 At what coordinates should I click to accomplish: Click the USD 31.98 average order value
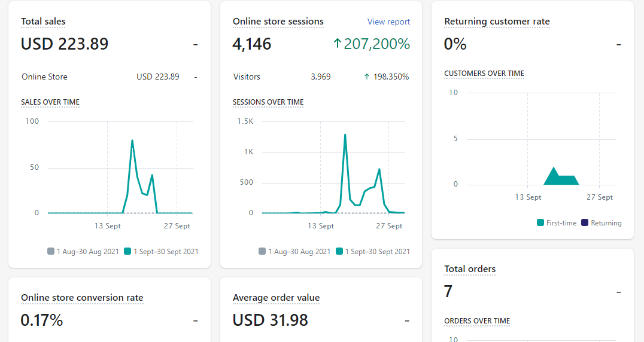(271, 320)
